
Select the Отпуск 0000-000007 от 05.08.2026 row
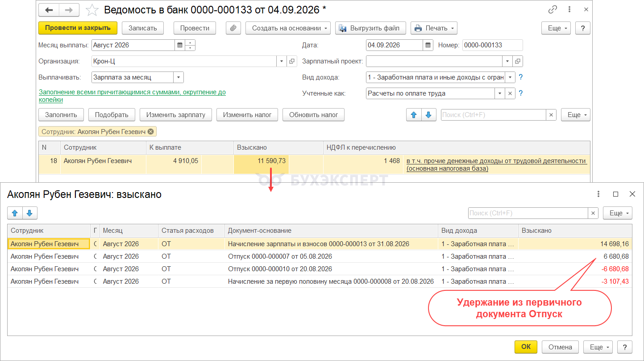point(320,256)
